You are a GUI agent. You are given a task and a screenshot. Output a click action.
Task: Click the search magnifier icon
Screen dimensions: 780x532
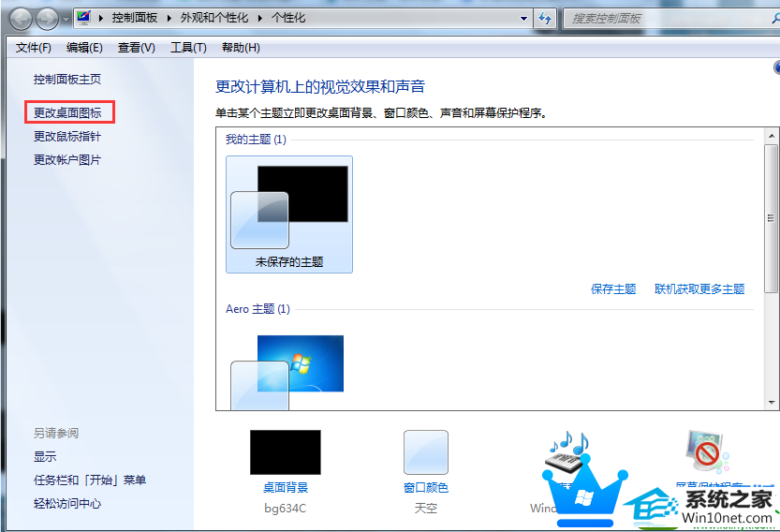pyautogui.click(x=775, y=19)
